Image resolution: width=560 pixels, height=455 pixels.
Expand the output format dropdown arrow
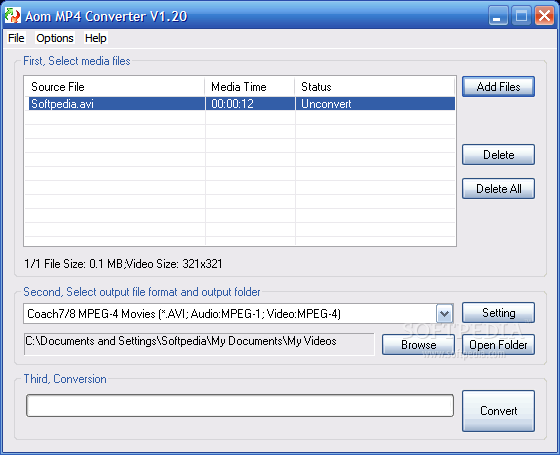click(x=444, y=314)
